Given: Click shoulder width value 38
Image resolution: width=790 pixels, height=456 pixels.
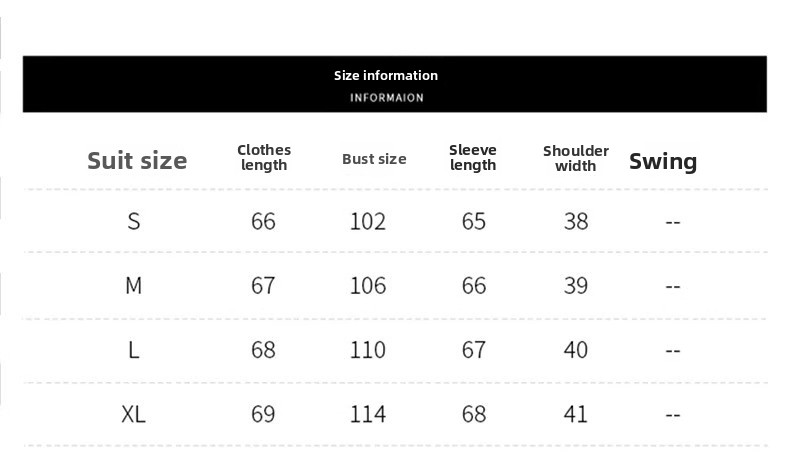Looking at the screenshot, I should (576, 221).
